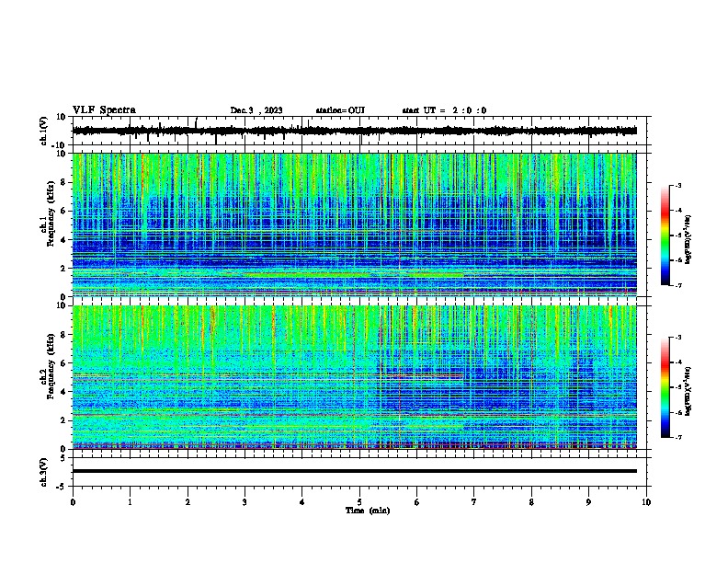Click time axis tick label '9'
This screenshot has width=728, height=563.
[x=588, y=502]
